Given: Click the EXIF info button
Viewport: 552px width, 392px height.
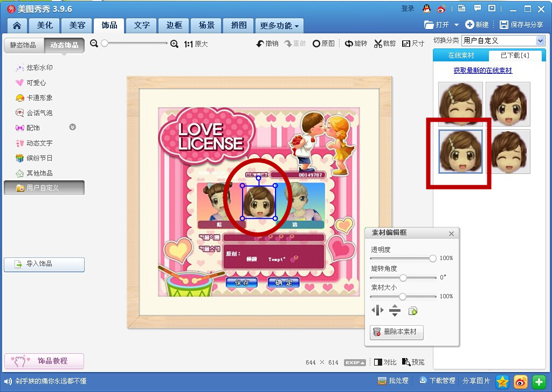Looking at the screenshot, I should click(x=355, y=362).
